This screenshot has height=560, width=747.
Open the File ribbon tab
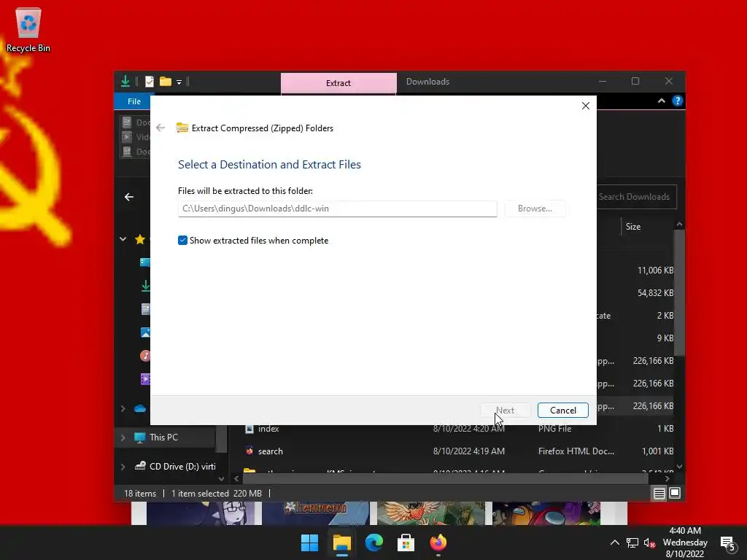pos(134,101)
